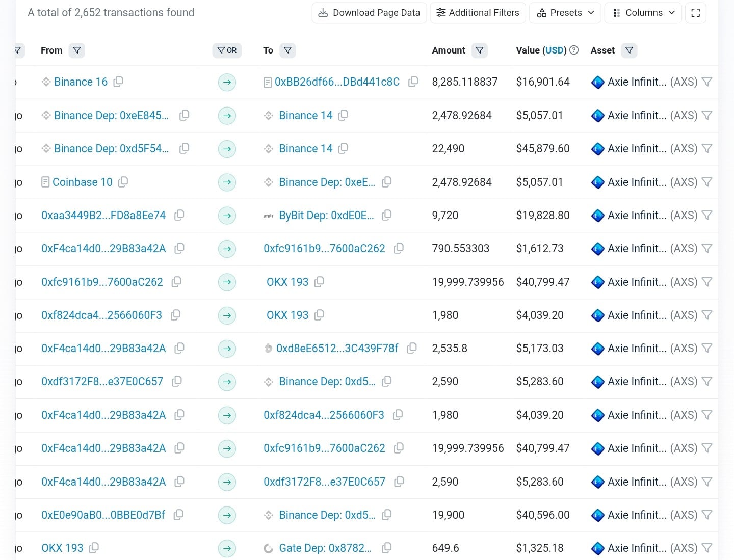Open the To column filter funnel
Viewport: 734px width, 560px height.
click(x=288, y=50)
